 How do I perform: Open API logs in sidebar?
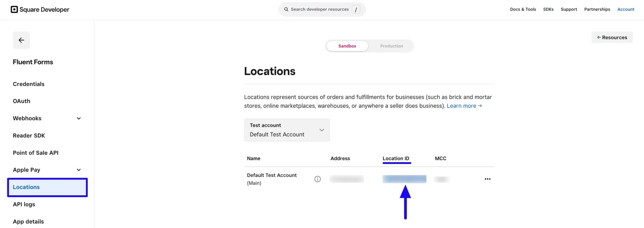[24, 204]
